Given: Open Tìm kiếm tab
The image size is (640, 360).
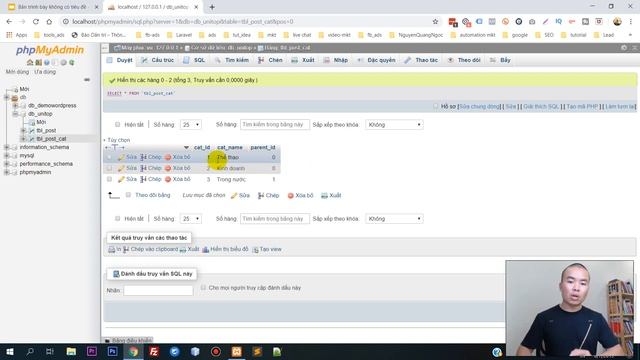Looking at the screenshot, I should pos(232,60).
